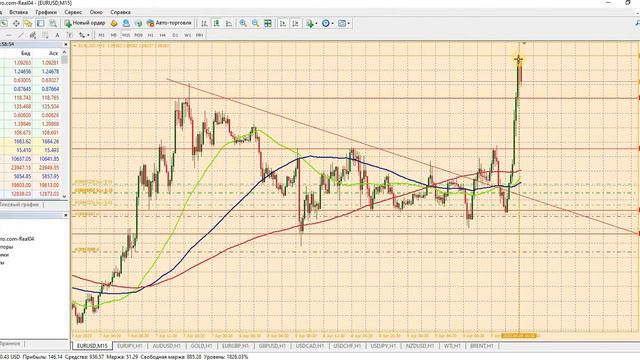Viewport: 640px width, 360px height.
Task: Open the Окно menu
Action: tap(96, 12)
